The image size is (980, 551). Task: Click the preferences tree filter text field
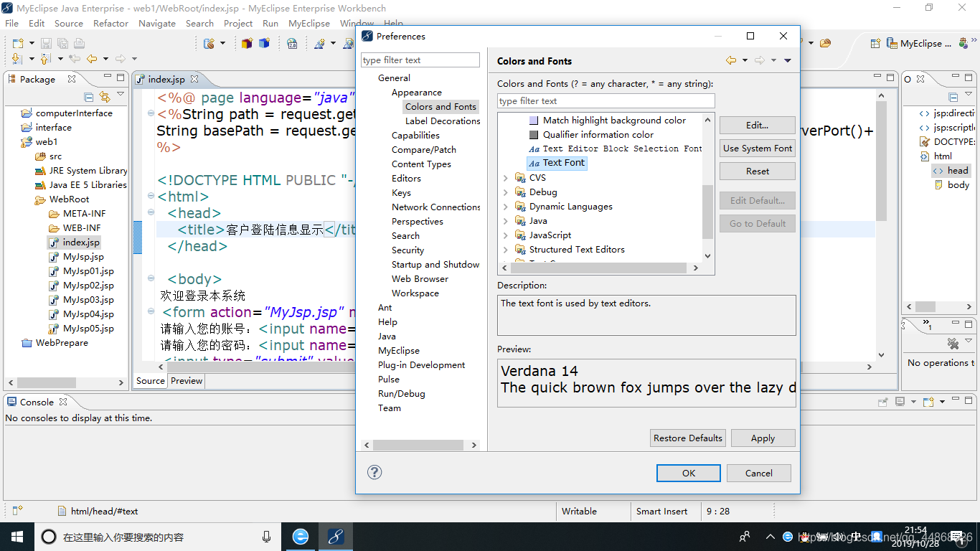pyautogui.click(x=420, y=60)
